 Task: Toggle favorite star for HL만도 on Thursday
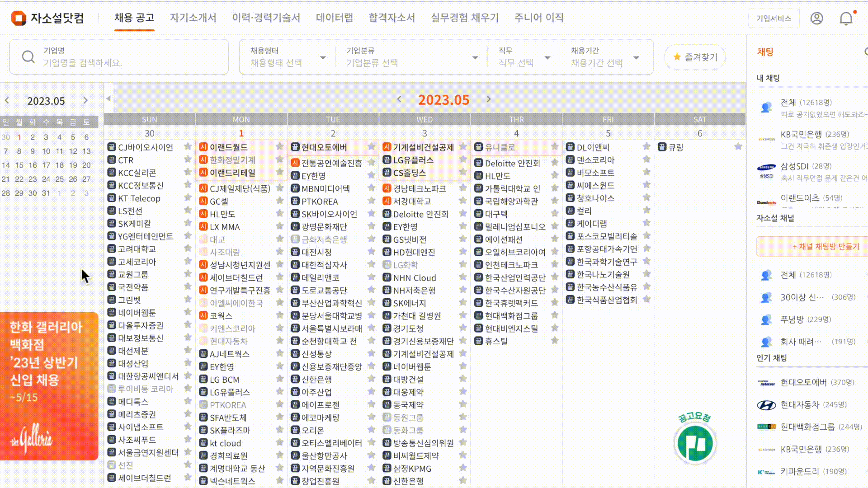tap(555, 175)
